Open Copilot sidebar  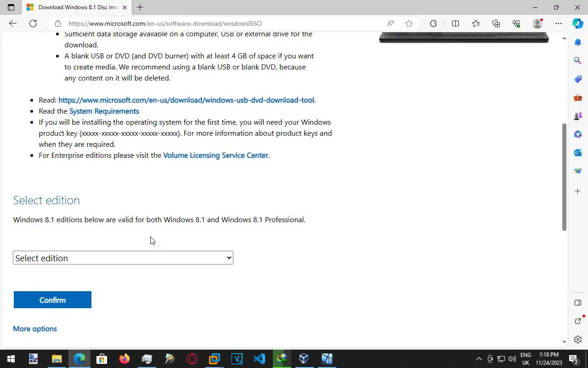(x=578, y=23)
